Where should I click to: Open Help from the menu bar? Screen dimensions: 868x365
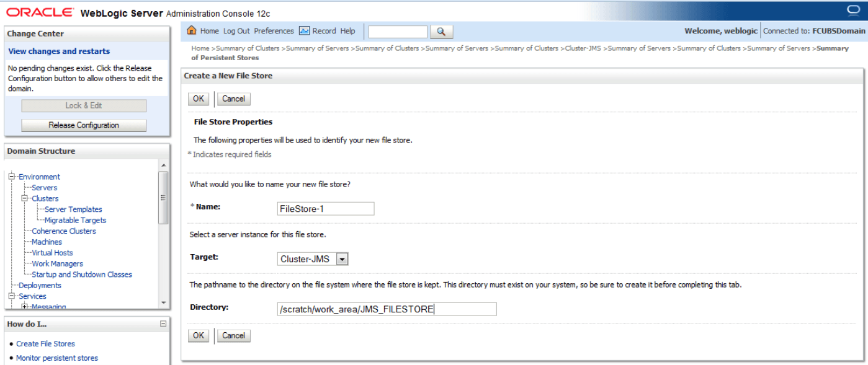(x=347, y=31)
